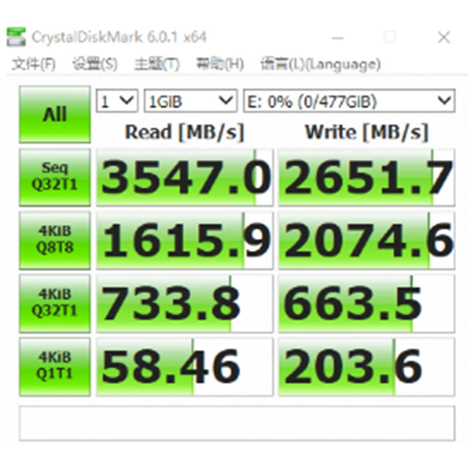Select the 4KiB Q8T8 write value 2074.6
The width and height of the screenshot is (476, 476).
pyautogui.click(x=367, y=240)
